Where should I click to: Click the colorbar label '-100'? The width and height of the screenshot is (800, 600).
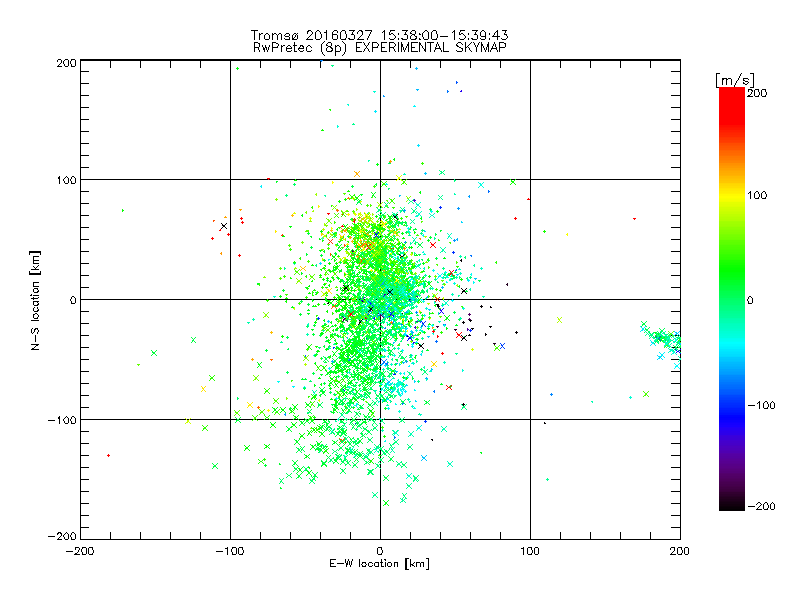pos(761,405)
